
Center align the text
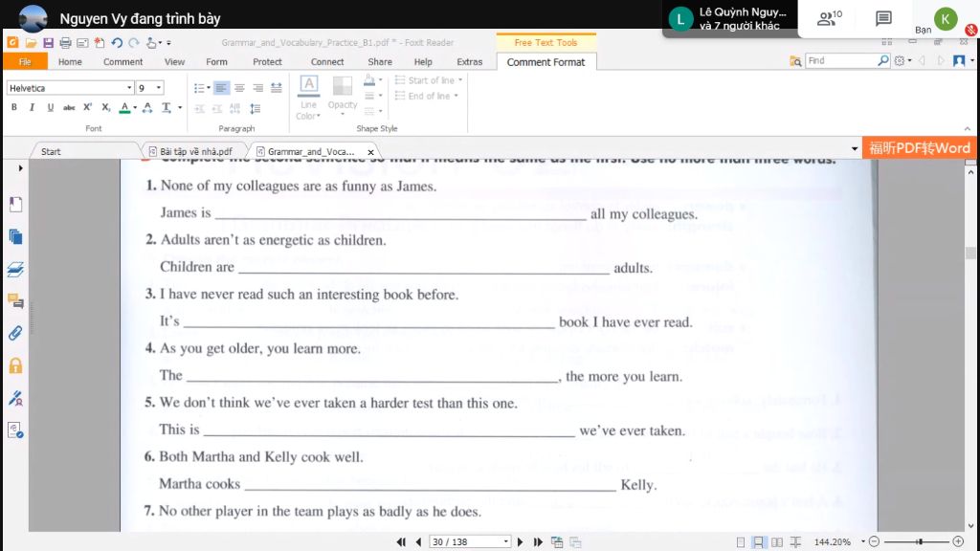coord(239,88)
